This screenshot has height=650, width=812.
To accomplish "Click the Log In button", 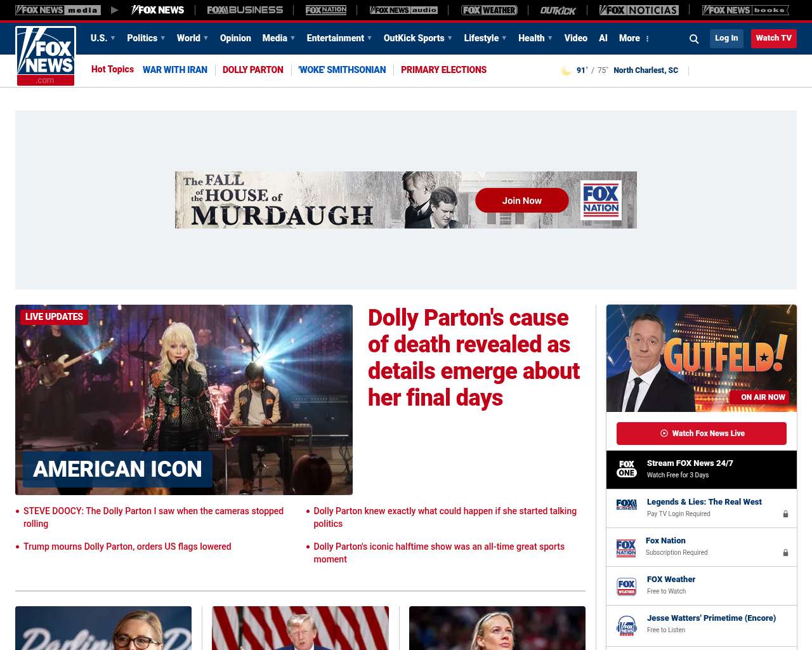I will point(726,38).
